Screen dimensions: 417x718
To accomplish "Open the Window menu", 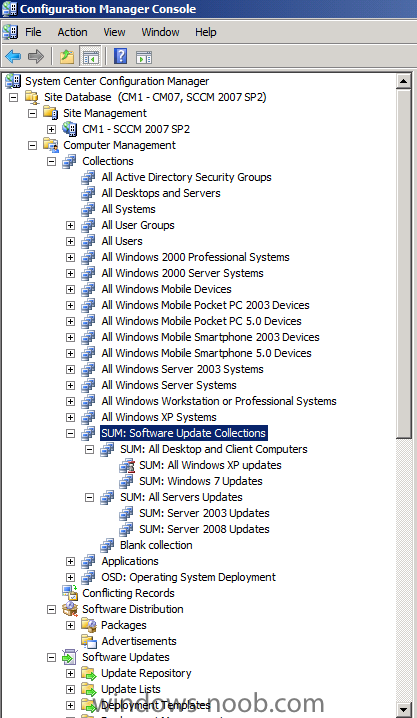I will click(160, 32).
